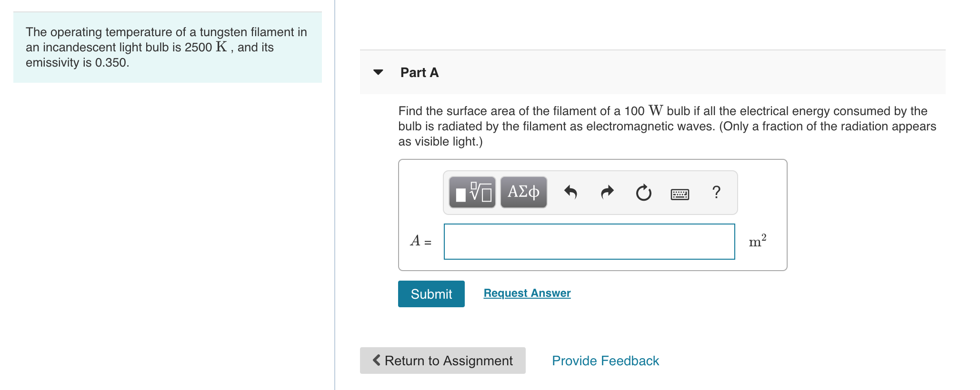Click the Request Answer link
This screenshot has height=390, width=980.
tap(527, 293)
